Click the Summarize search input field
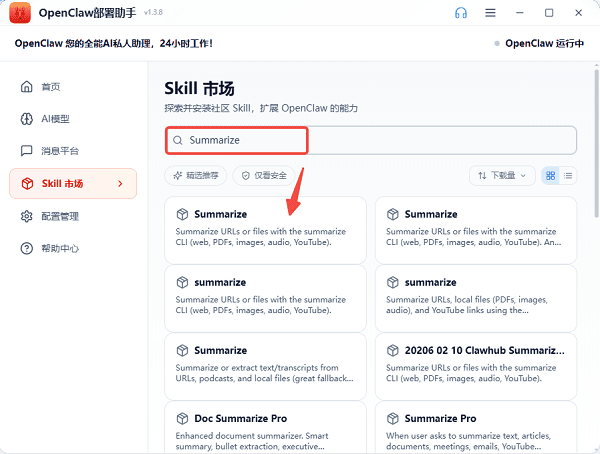 370,140
